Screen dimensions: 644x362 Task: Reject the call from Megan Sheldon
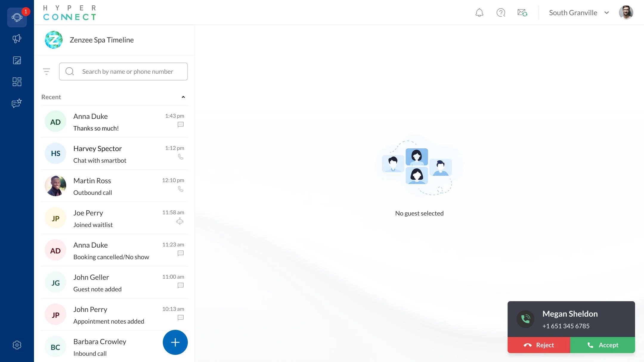coord(539,345)
